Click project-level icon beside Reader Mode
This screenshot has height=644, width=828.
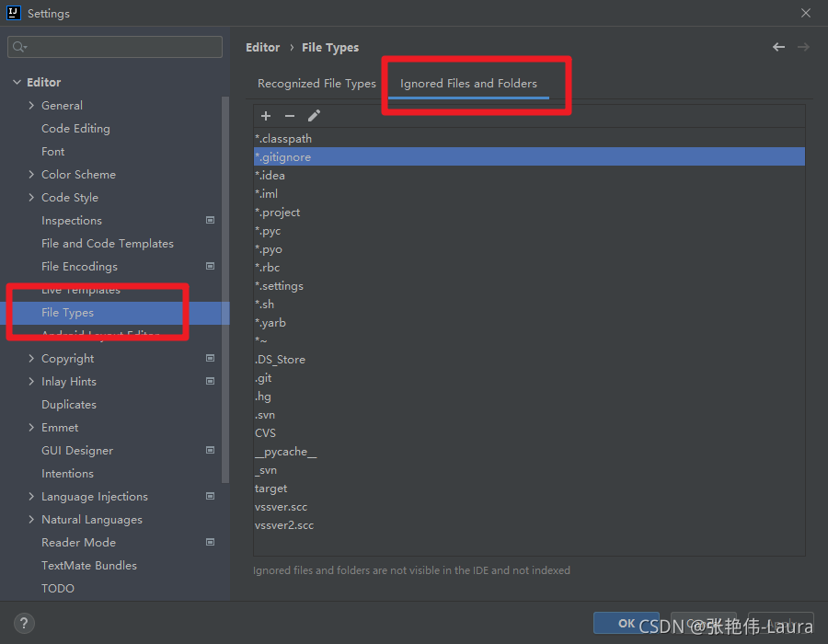[210, 542]
